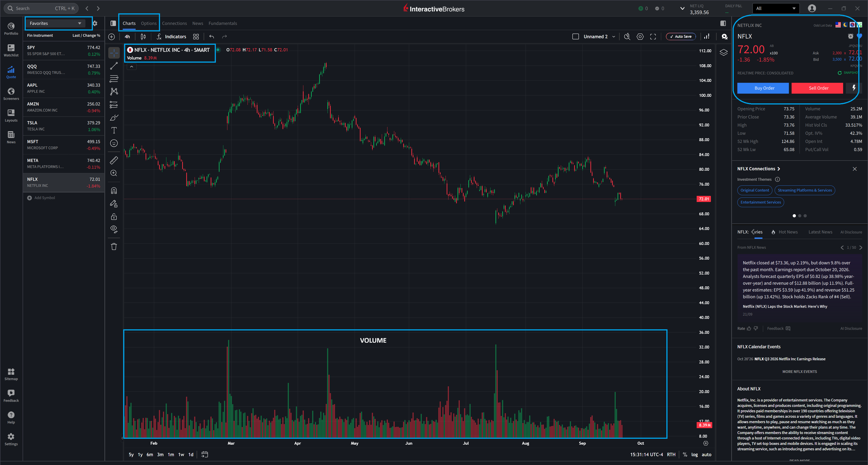Click MORE NFLX EVENTS link

799,372
